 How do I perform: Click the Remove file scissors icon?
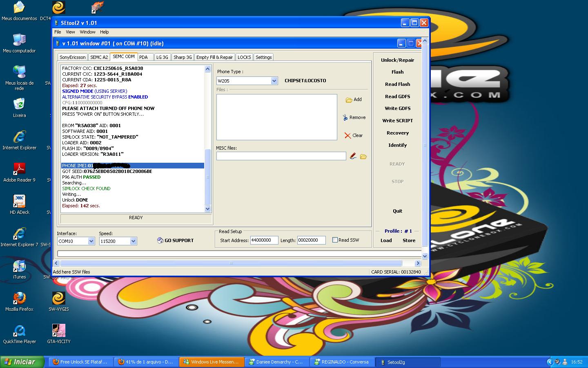[x=345, y=117]
